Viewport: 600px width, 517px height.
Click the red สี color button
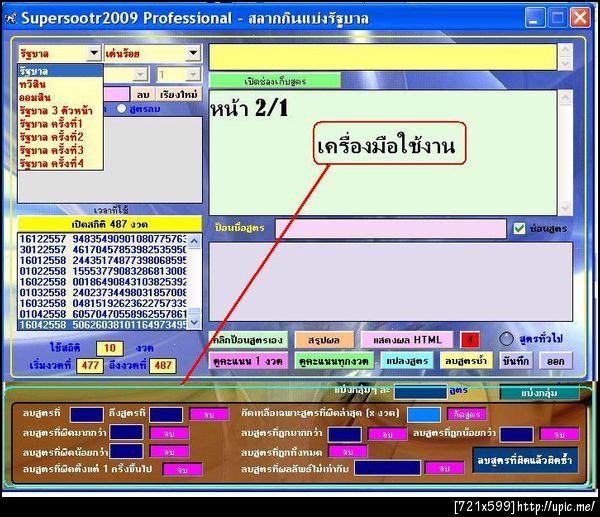pyautogui.click(x=470, y=339)
